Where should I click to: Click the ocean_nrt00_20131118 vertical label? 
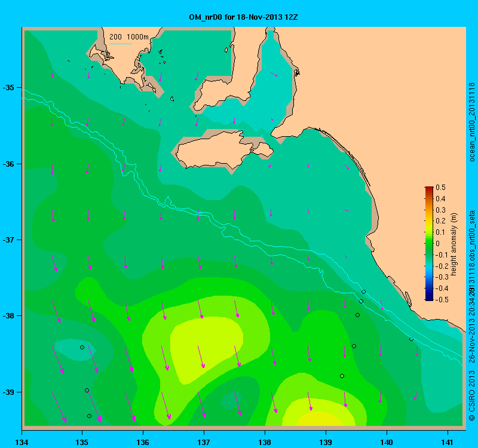[x=472, y=122]
